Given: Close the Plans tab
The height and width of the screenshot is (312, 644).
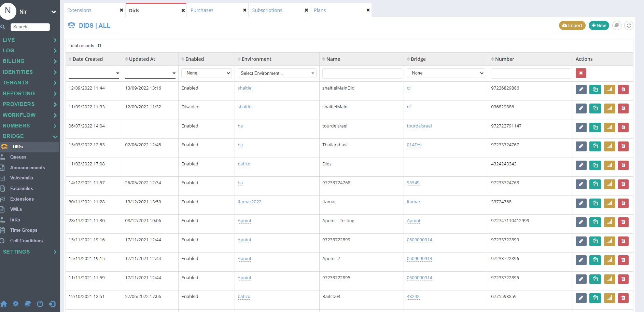Looking at the screenshot, I should point(368,10).
